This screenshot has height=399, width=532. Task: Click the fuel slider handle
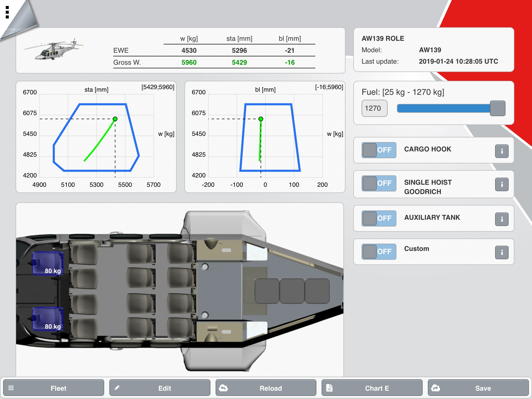pyautogui.click(x=497, y=108)
